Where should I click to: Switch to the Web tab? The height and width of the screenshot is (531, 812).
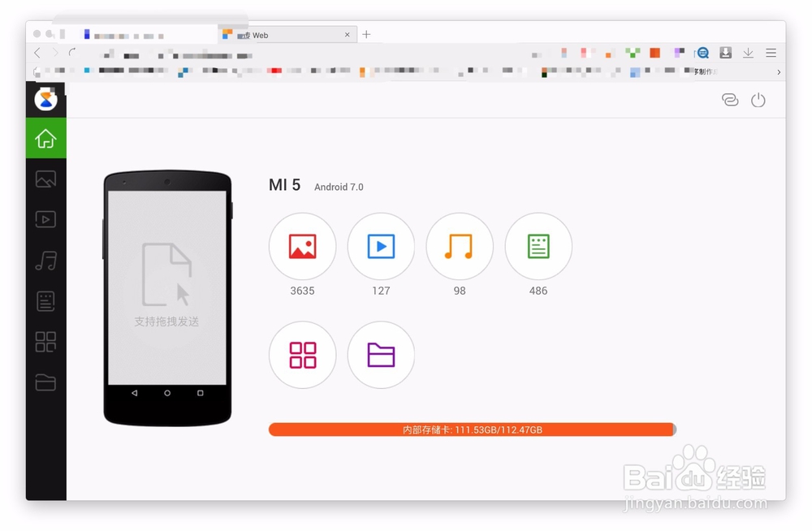287,35
